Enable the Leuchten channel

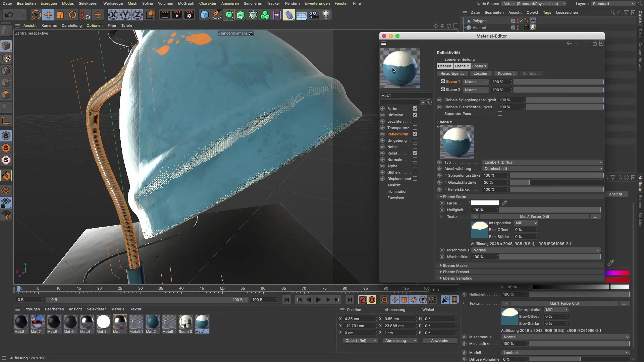(x=415, y=121)
